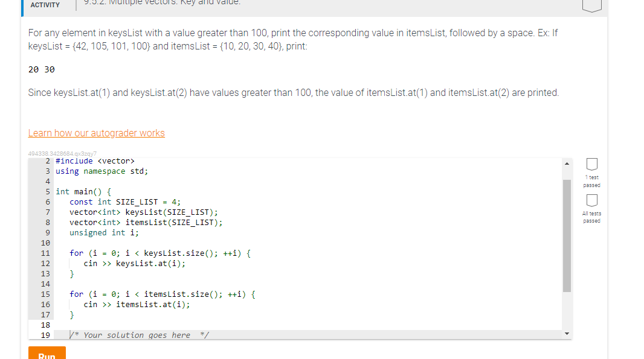The height and width of the screenshot is (359, 644).
Task: Click the code editor scrollbar thumb
Action: click(x=567, y=235)
